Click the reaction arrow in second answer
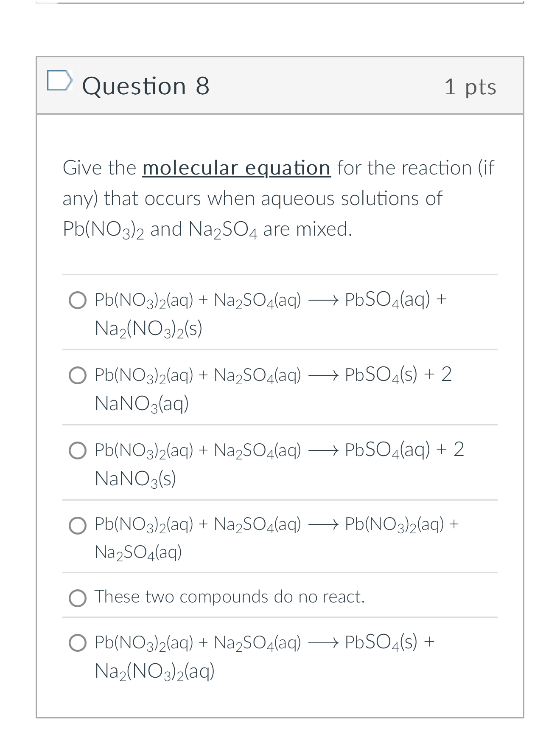This screenshot has width=560, height=749. coord(323,375)
